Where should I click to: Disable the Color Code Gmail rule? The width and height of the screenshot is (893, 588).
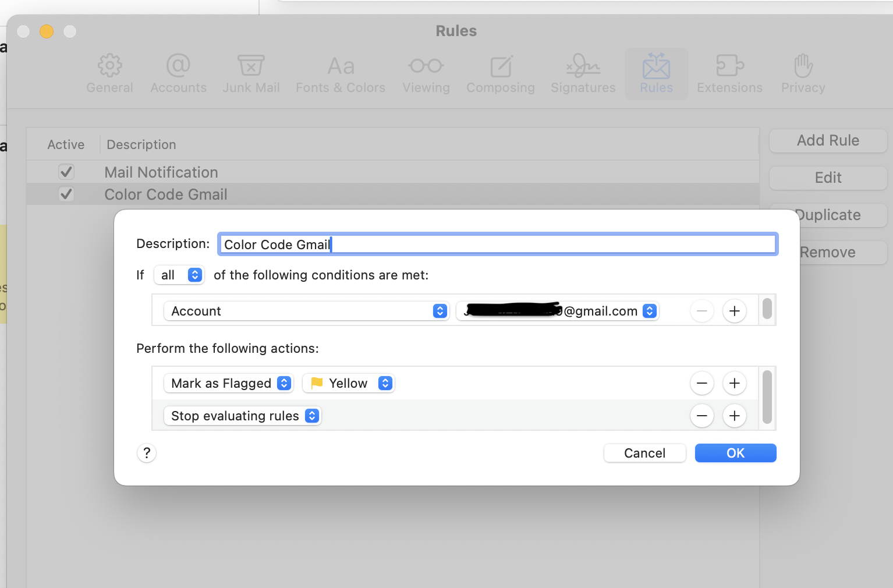click(x=66, y=194)
